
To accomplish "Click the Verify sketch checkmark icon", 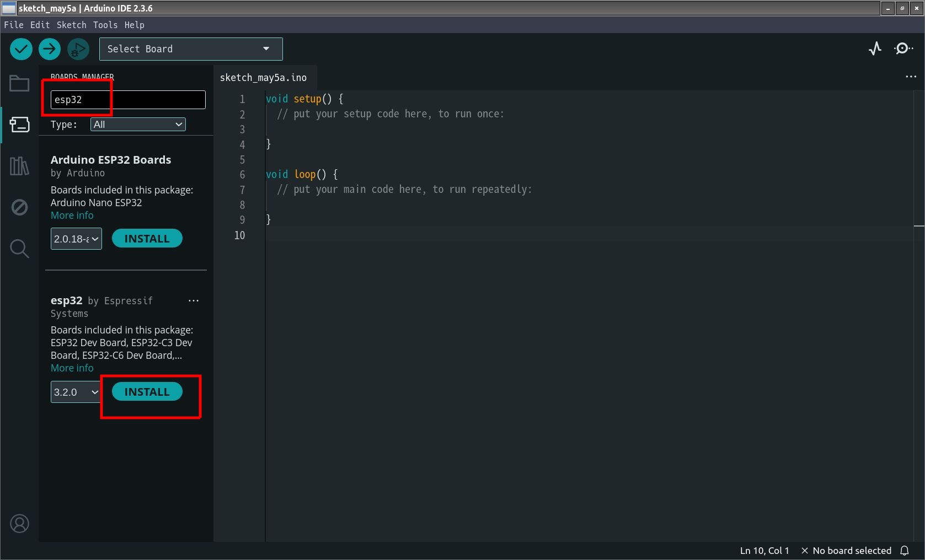I will [21, 49].
